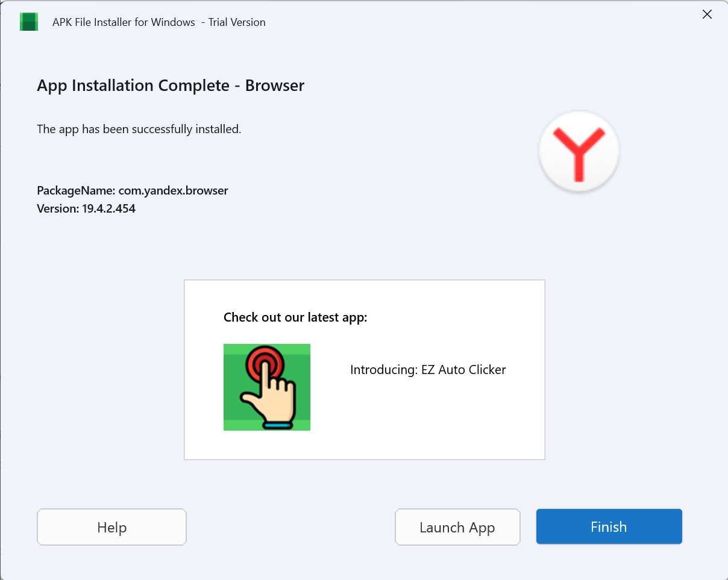The width and height of the screenshot is (728, 580).
Task: Select the 'Introducing: EZ Auto Clicker' text
Action: pyautogui.click(x=428, y=370)
